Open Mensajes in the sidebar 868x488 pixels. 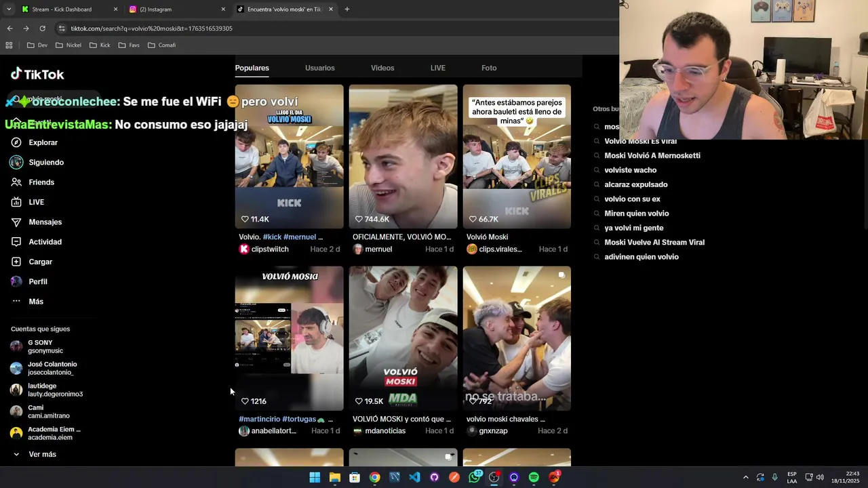pyautogui.click(x=37, y=222)
